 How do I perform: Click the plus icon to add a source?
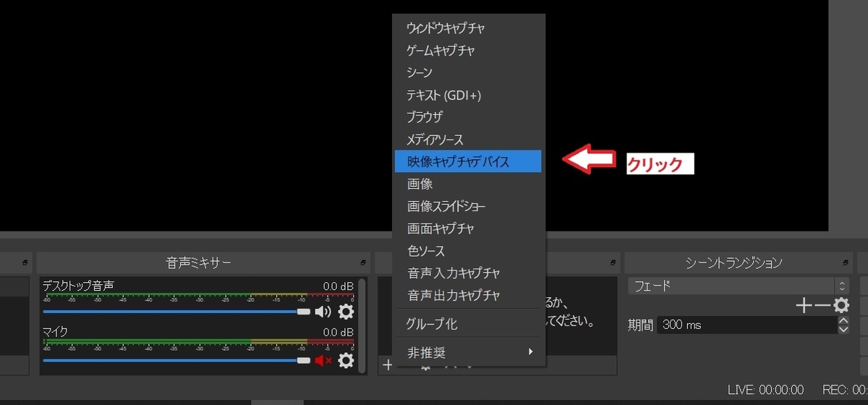pyautogui.click(x=388, y=365)
